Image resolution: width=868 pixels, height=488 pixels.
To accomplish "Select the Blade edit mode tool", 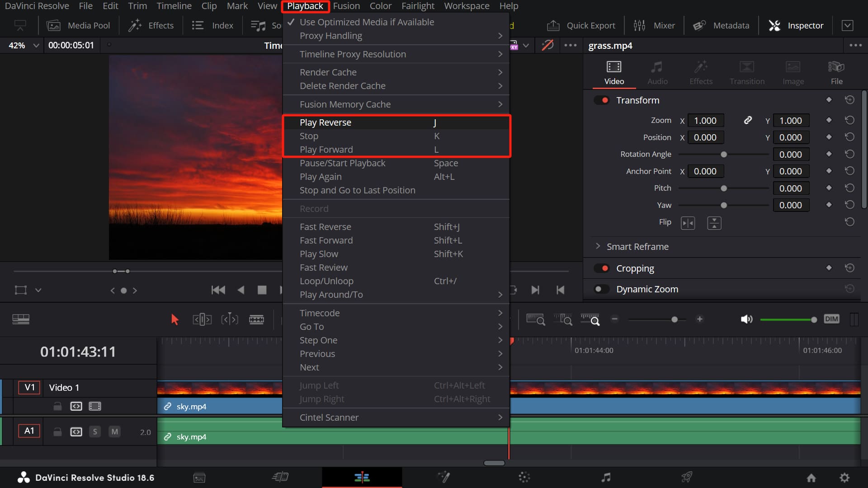I will coord(256,319).
